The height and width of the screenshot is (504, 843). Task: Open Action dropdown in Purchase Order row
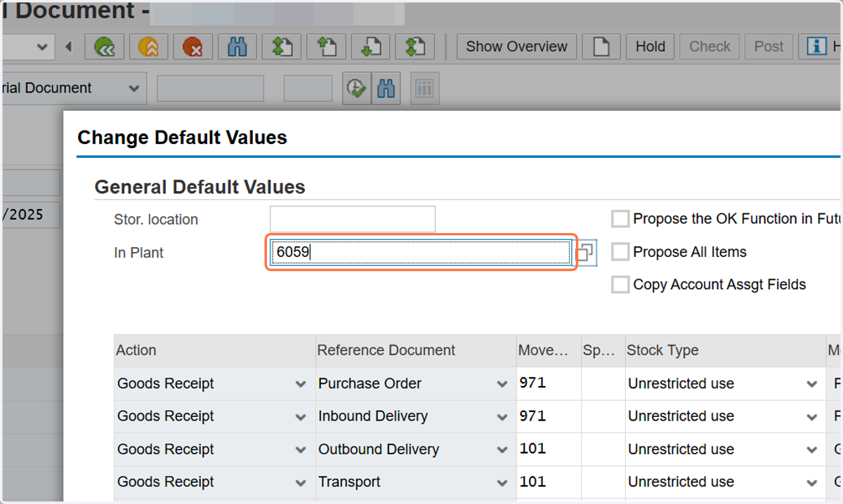pyautogui.click(x=301, y=384)
